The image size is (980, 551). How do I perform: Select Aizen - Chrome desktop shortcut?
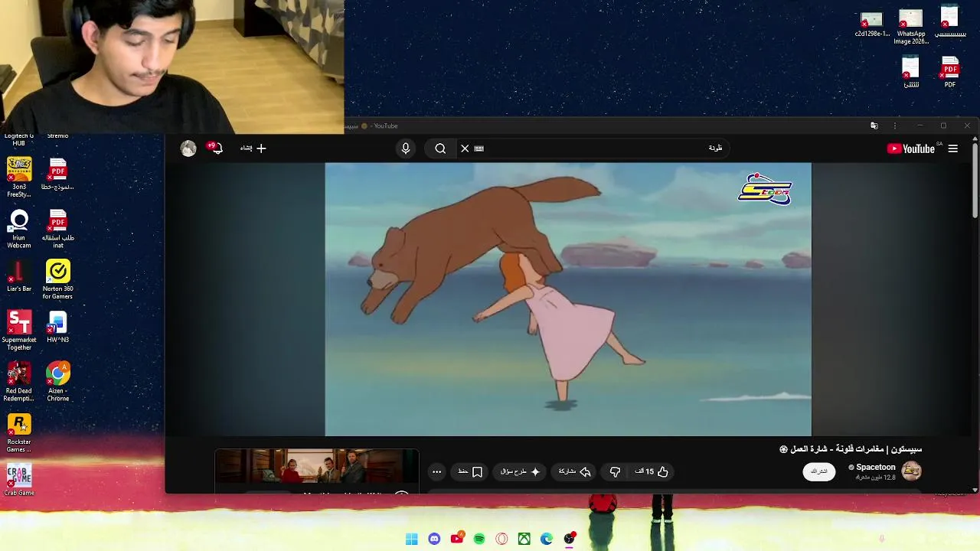[58, 381]
